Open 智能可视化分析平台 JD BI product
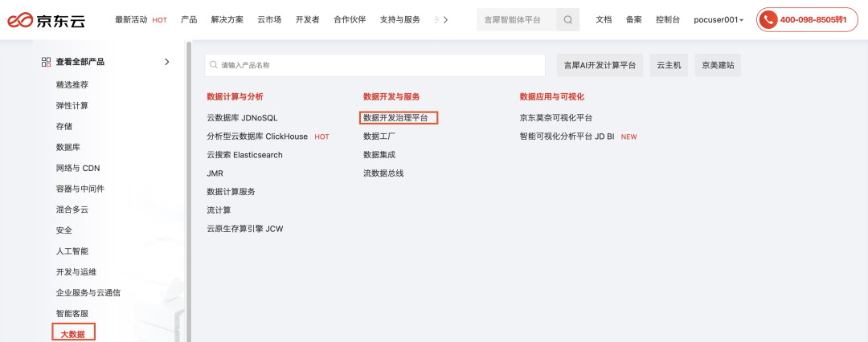 pyautogui.click(x=567, y=136)
